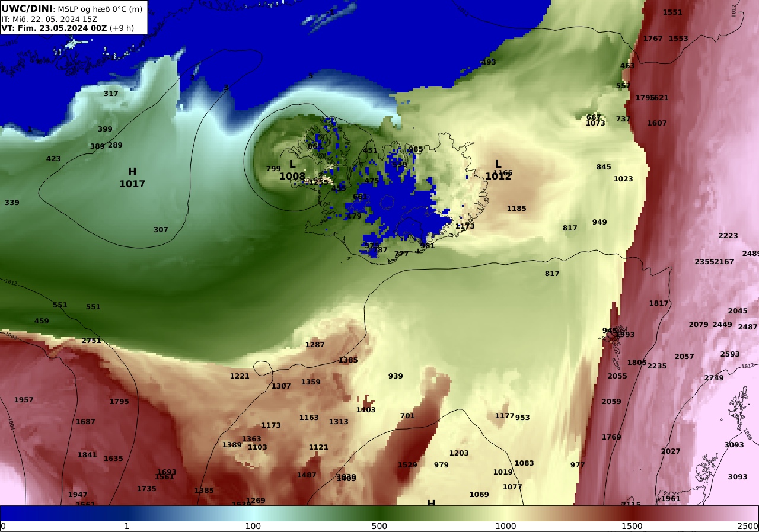Click the height value 1359
The height and width of the screenshot is (532, 759).
pyautogui.click(x=311, y=382)
